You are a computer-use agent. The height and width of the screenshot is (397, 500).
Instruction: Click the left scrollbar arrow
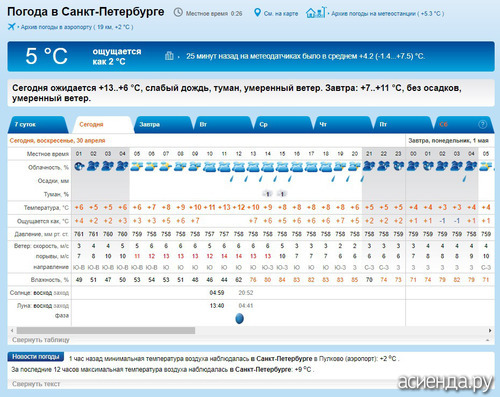coord(12,330)
